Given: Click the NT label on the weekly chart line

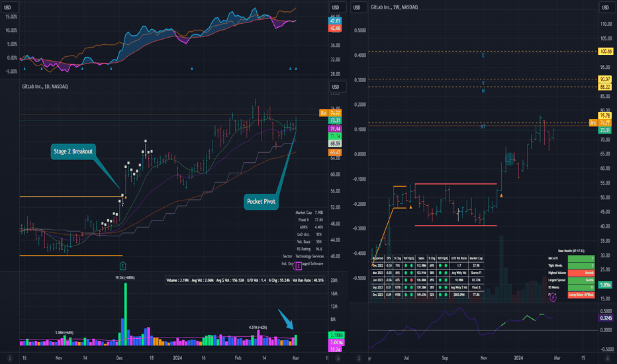Looking at the screenshot, I should point(483,126).
